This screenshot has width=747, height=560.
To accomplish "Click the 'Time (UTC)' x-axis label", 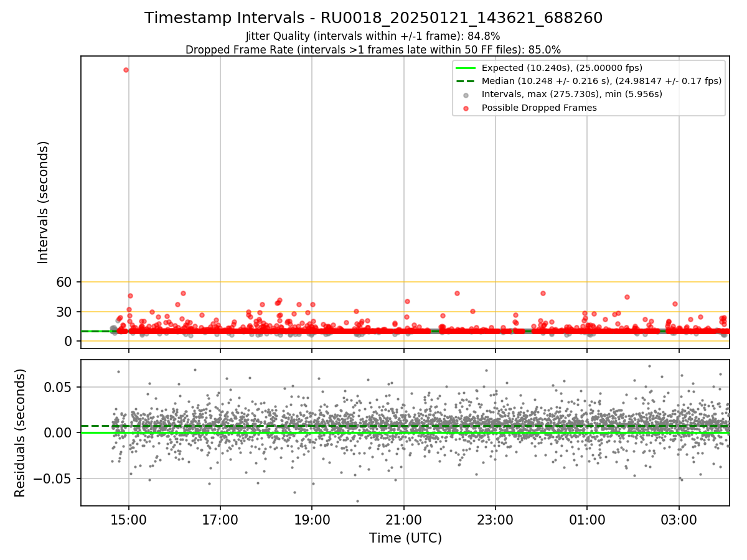I will click(x=405, y=538).
